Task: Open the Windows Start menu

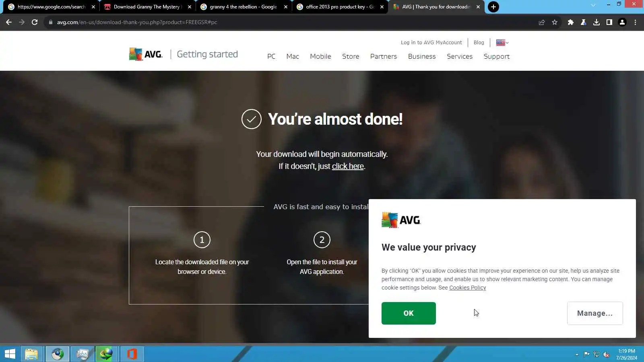Action: pyautogui.click(x=10, y=354)
